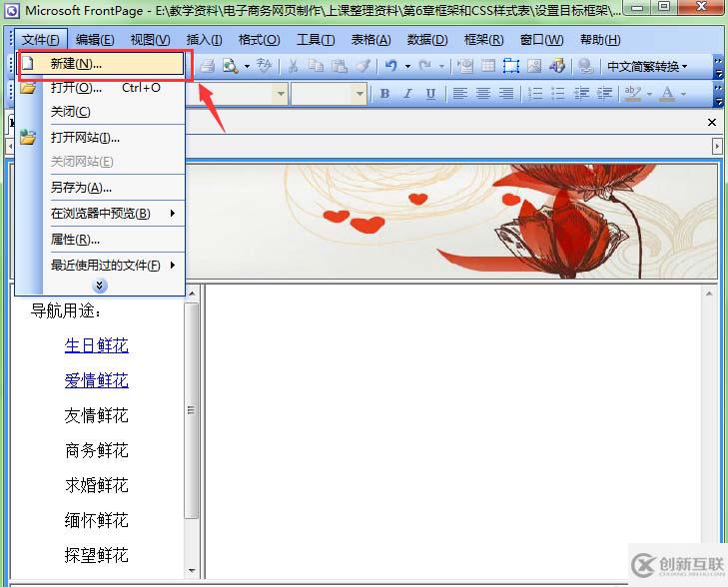The width and height of the screenshot is (728, 587).
Task: Click the Print icon in toolbar
Action: [x=207, y=66]
